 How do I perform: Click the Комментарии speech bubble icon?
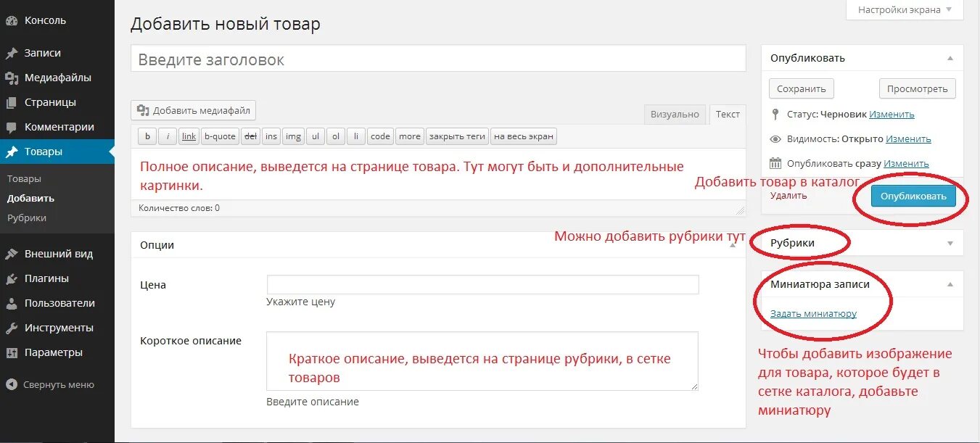tap(12, 128)
